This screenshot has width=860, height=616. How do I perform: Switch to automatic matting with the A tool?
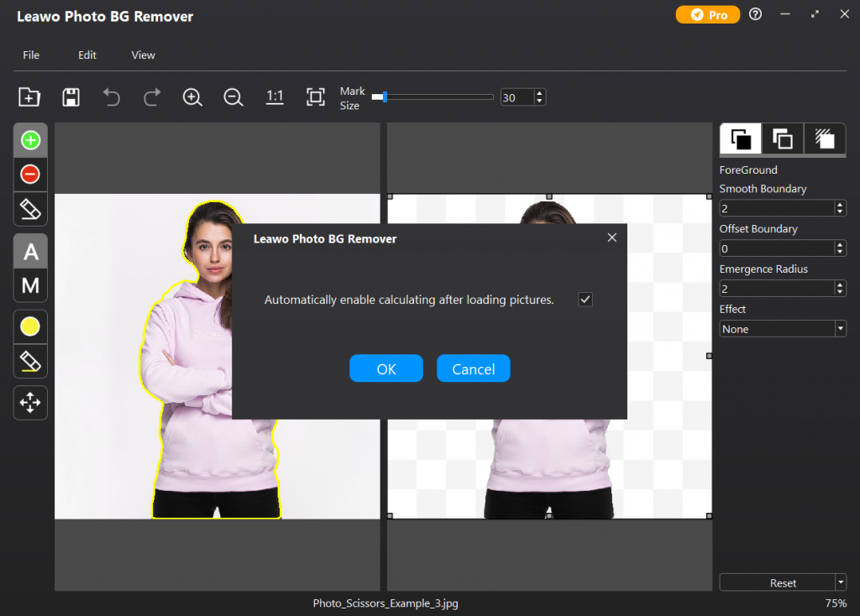pos(30,250)
